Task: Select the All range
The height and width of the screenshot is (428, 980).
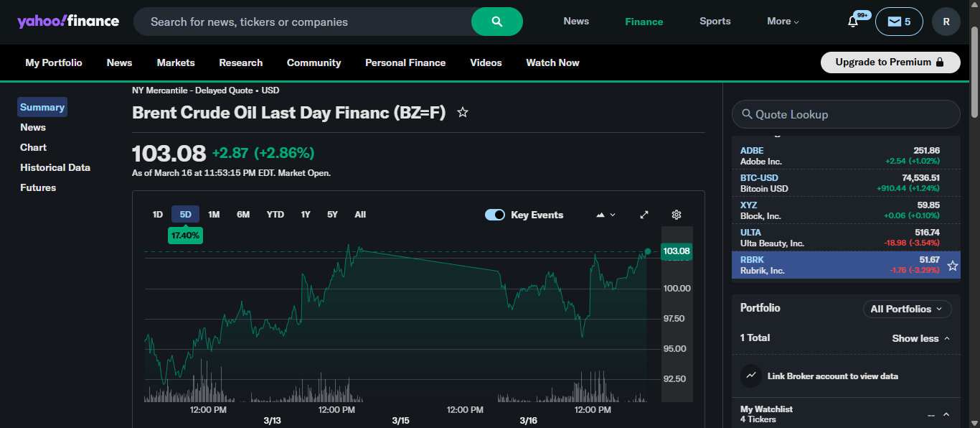Action: [x=360, y=214]
